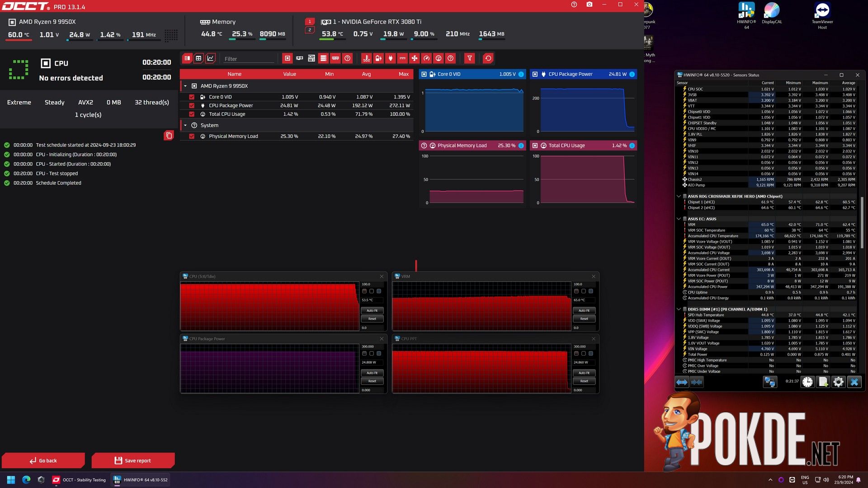Toggle the CPU sensors filter icon
The image size is (868, 488).
pos(288,58)
